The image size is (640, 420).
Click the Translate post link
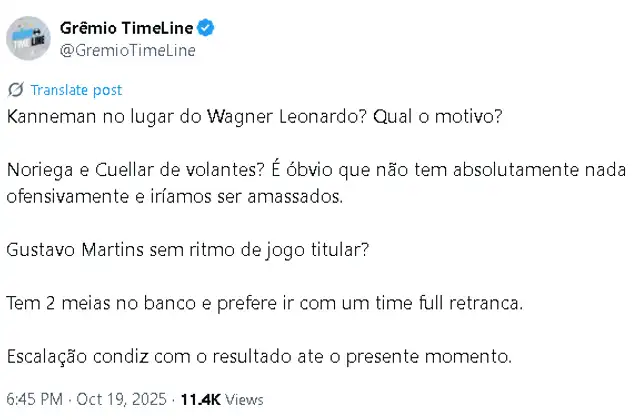point(76,90)
